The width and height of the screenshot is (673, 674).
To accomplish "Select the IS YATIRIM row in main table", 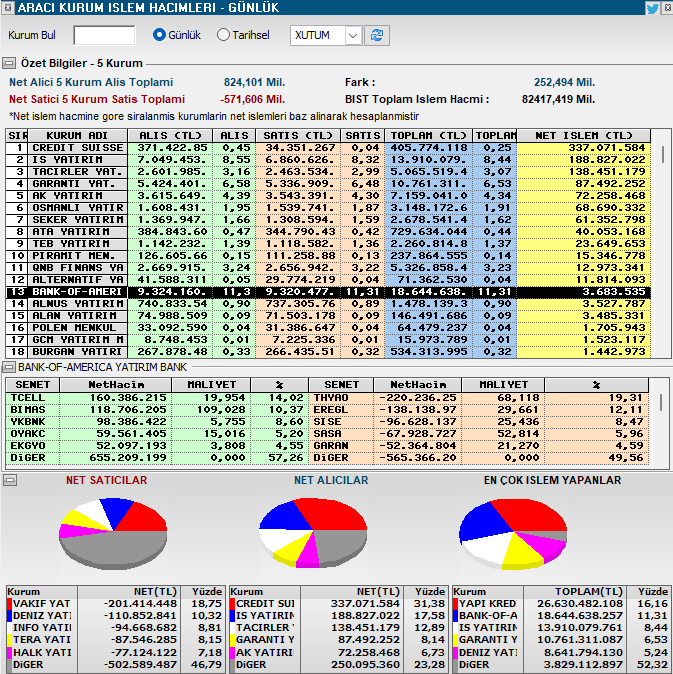I will click(x=328, y=160).
